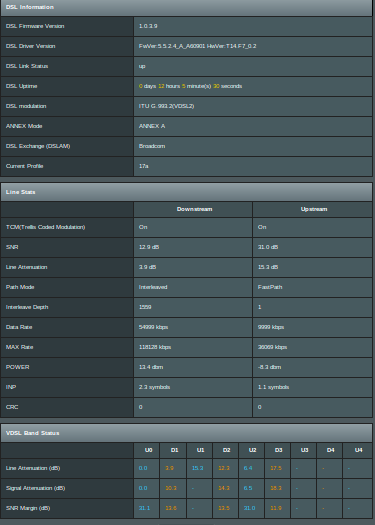This screenshot has width=375, height=525.
Task: Click the Upstream SNR dB value
Action: (268, 247)
